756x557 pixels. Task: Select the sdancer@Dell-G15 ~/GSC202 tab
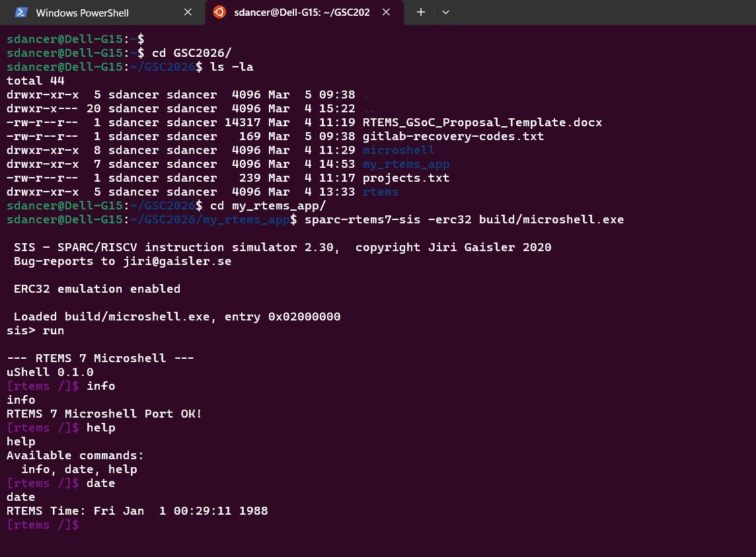[301, 13]
